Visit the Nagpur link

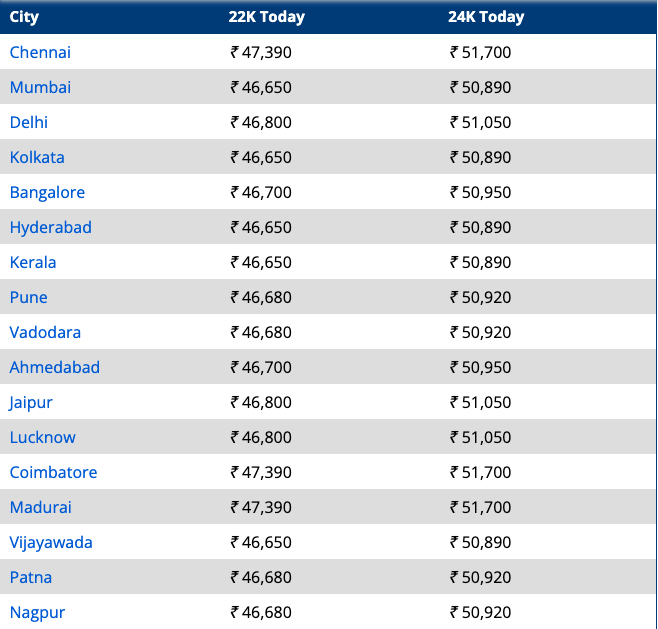[x=37, y=612]
